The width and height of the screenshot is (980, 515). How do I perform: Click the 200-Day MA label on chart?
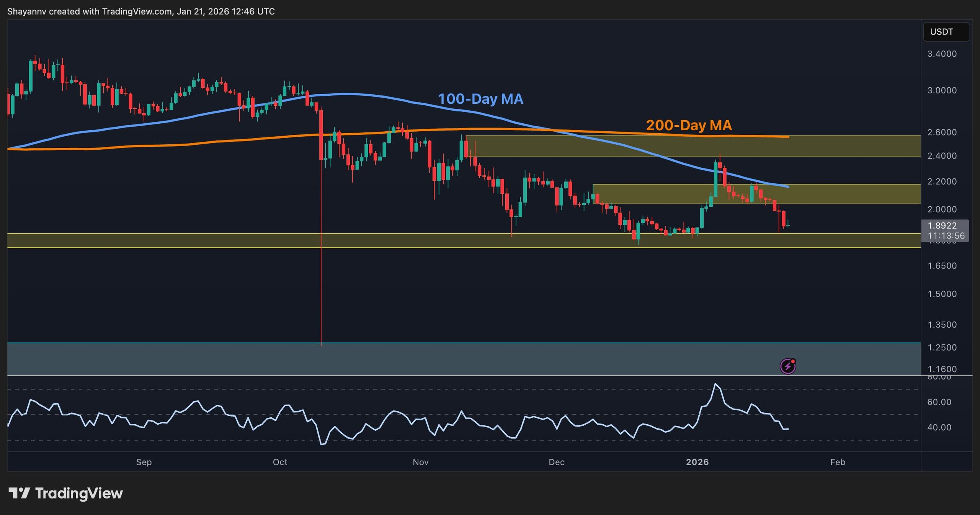click(x=688, y=124)
